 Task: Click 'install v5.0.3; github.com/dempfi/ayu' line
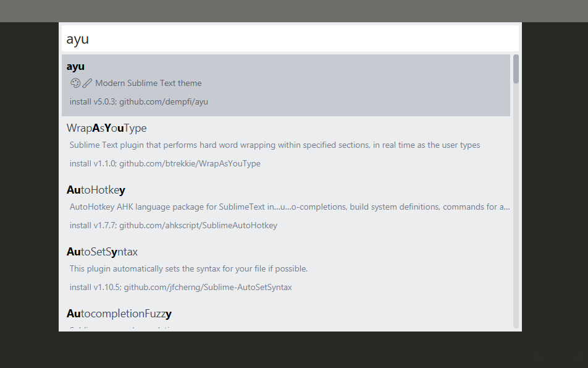point(139,102)
